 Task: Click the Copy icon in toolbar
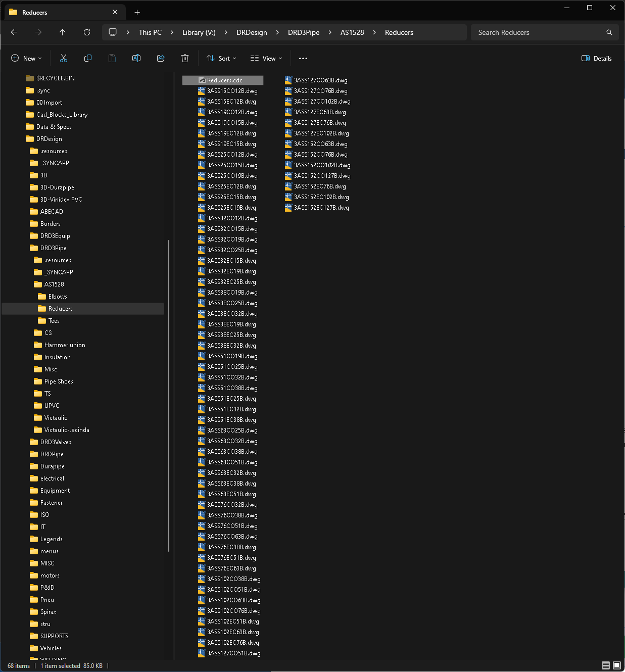click(x=88, y=59)
